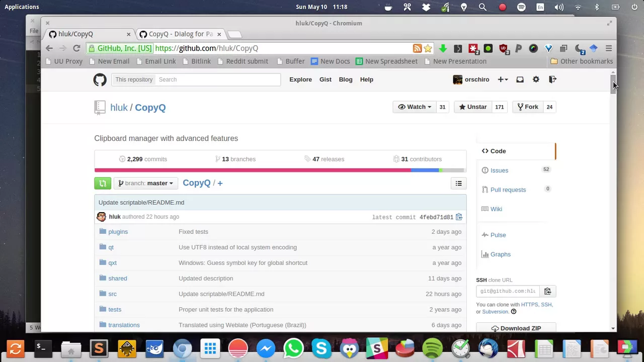644x362 pixels.
Task: Open the Issues section
Action: 499,170
